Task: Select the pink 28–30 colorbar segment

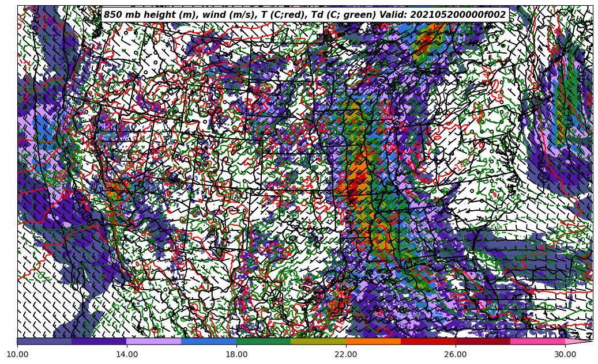Action: [x=537, y=342]
